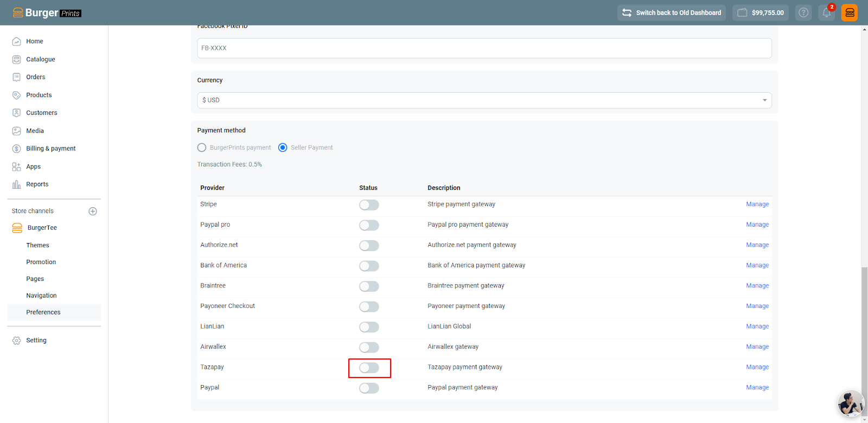The image size is (868, 423).
Task: Click into the Facebook Pixel ID field
Action: [x=484, y=48]
